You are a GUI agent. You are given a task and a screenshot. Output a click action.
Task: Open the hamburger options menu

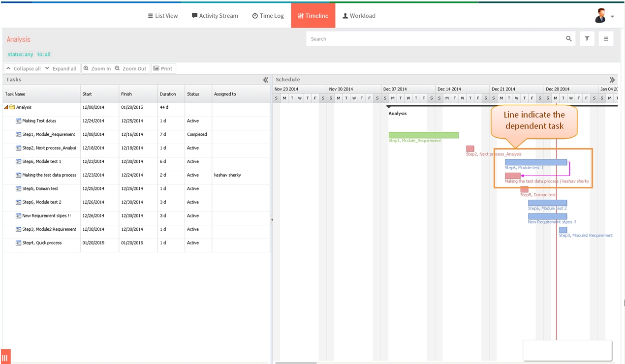[x=606, y=39]
